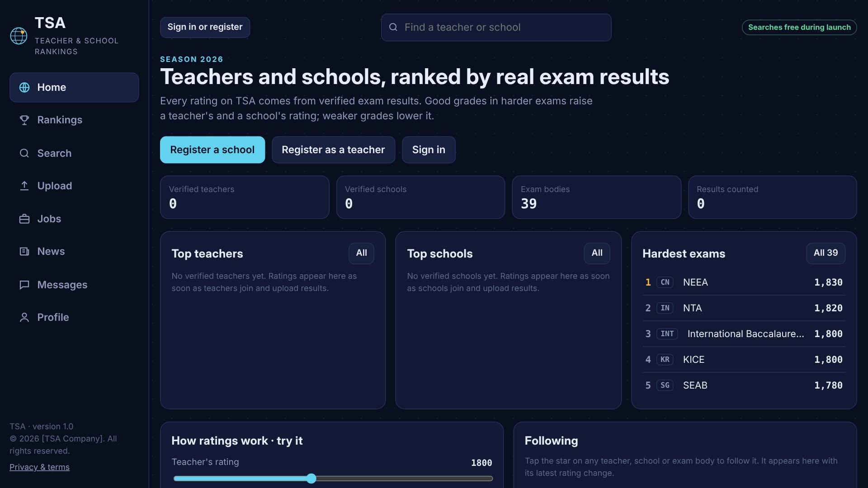
Task: Open the Profile section
Action: (x=74, y=317)
